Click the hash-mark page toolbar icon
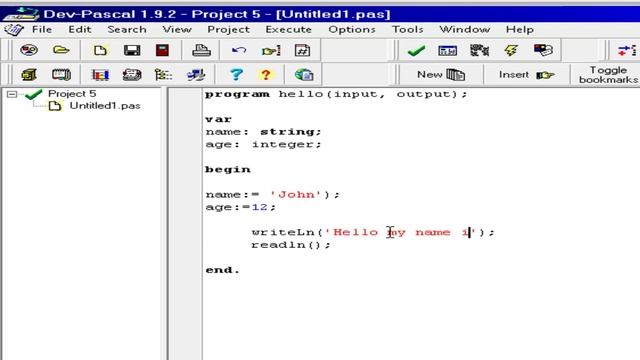The height and width of the screenshot is (360, 640). pyautogui.click(x=302, y=51)
